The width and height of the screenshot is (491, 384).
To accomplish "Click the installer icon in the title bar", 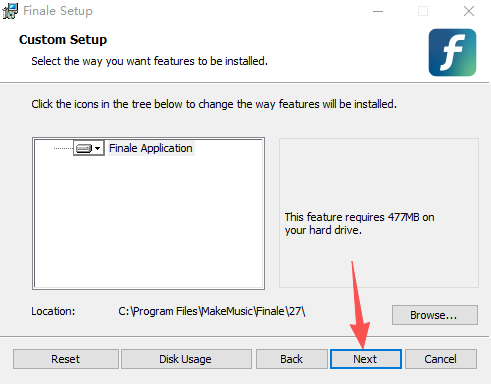I will [x=10, y=11].
